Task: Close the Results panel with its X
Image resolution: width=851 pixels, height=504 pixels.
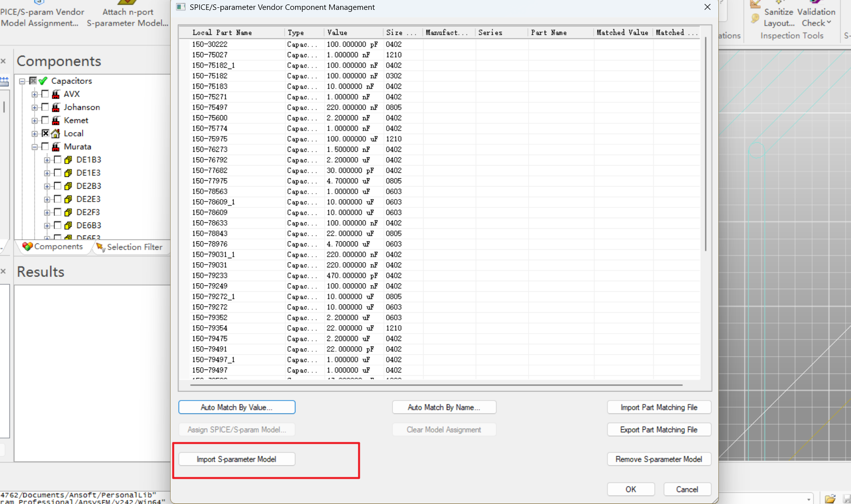Action: (3, 271)
